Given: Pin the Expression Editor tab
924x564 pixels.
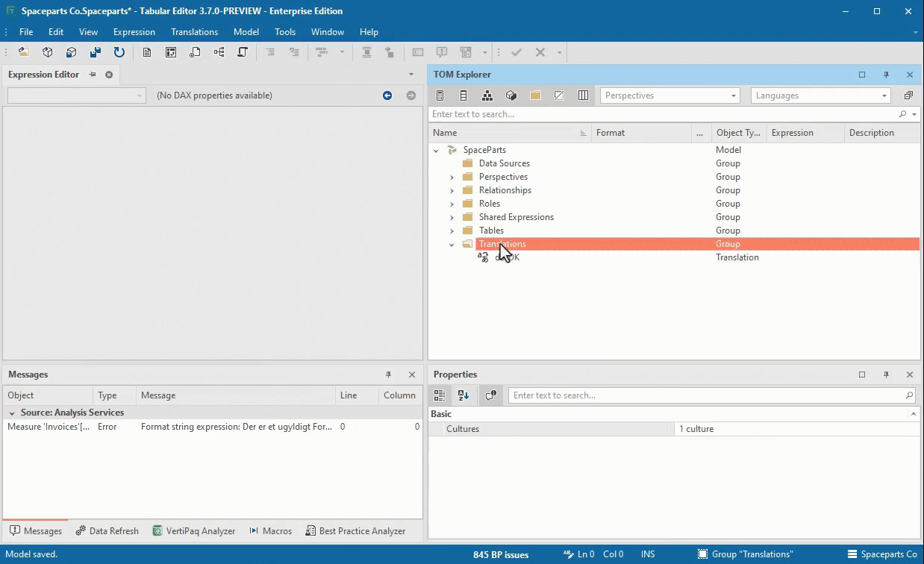Looking at the screenshot, I should click(x=93, y=75).
